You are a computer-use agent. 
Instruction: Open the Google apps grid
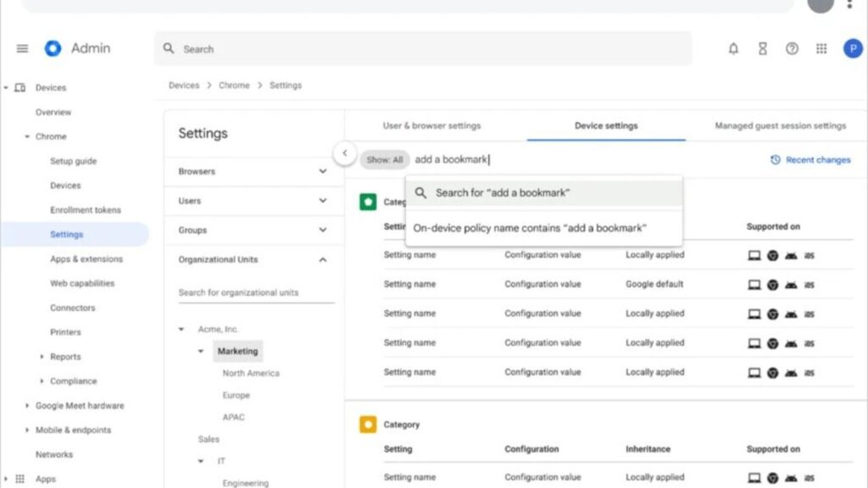[x=821, y=48]
